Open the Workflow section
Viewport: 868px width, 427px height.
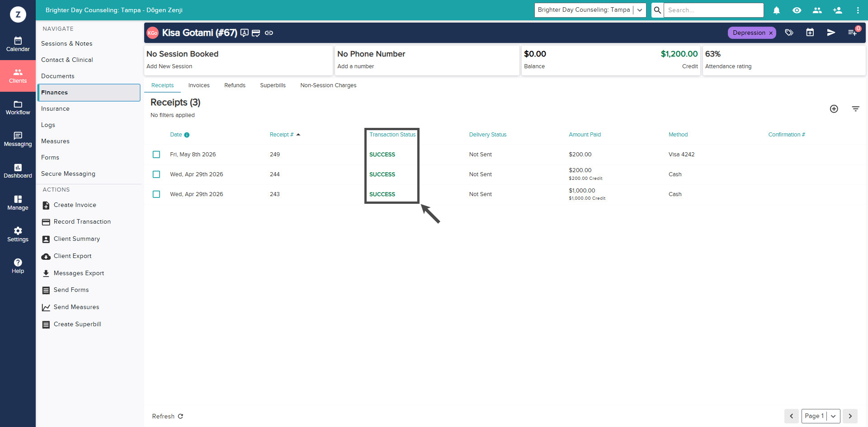point(18,108)
